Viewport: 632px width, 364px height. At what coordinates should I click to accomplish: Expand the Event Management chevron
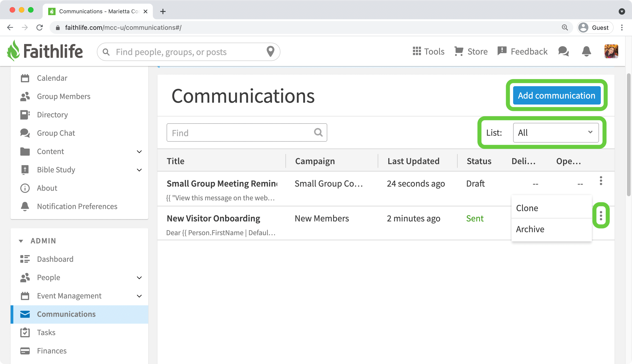tap(139, 296)
